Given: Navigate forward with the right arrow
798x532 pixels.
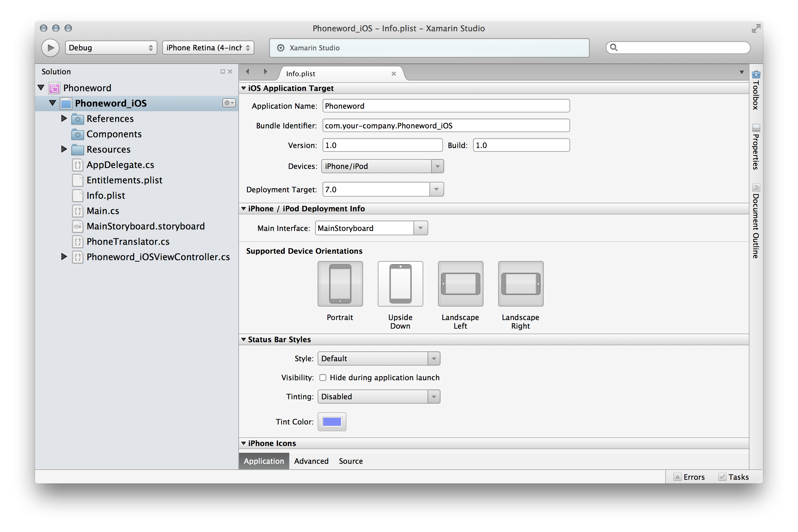Looking at the screenshot, I should pyautogui.click(x=265, y=72).
